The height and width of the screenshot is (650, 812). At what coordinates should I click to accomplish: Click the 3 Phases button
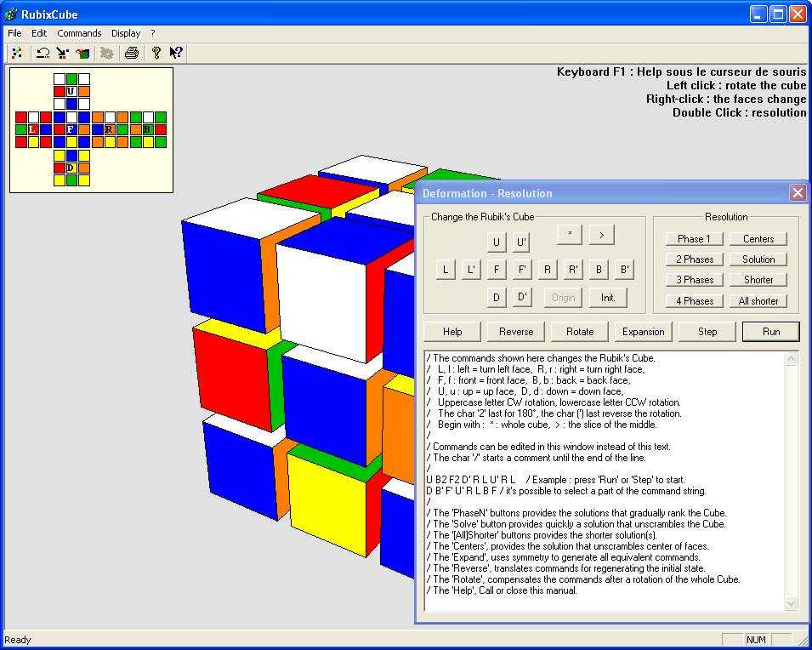coord(694,280)
